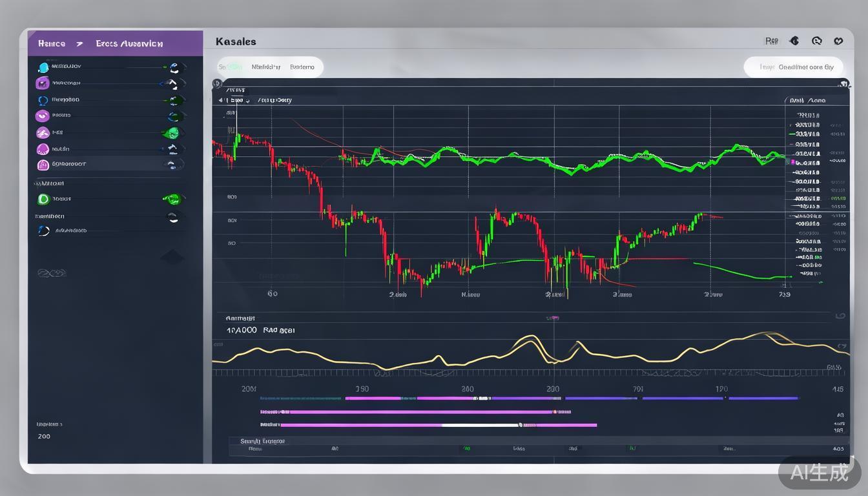The image size is (868, 496).
Task: Click the blue ring icon in the third sidebar row
Action: [43, 100]
